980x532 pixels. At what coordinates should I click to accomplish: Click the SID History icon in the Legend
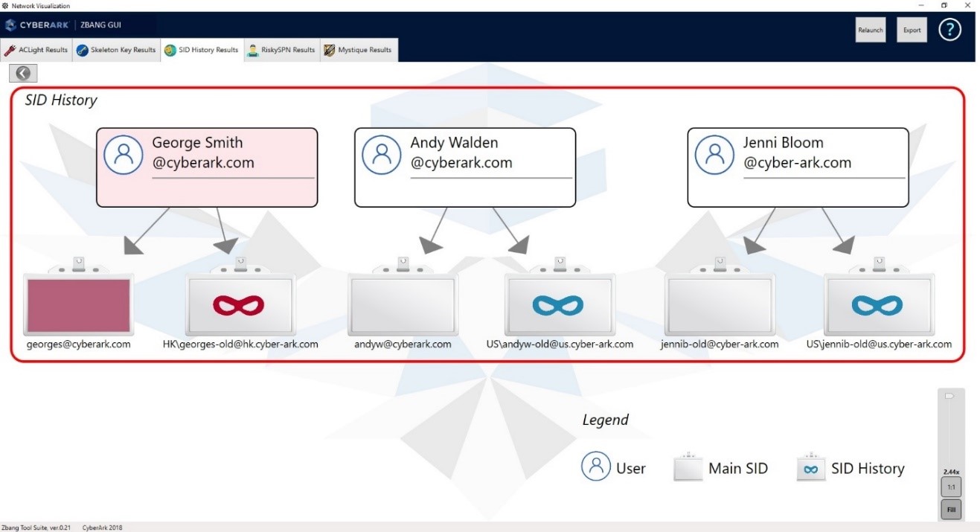point(810,467)
